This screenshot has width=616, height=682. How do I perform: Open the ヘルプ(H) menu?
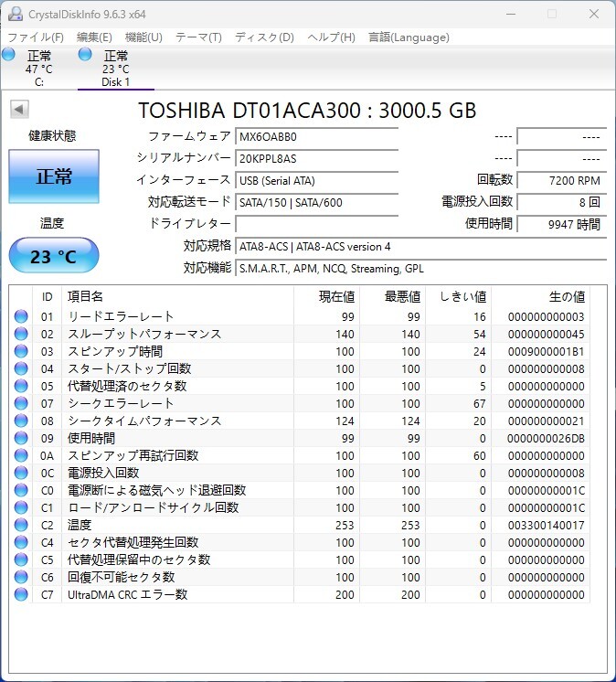(x=331, y=37)
